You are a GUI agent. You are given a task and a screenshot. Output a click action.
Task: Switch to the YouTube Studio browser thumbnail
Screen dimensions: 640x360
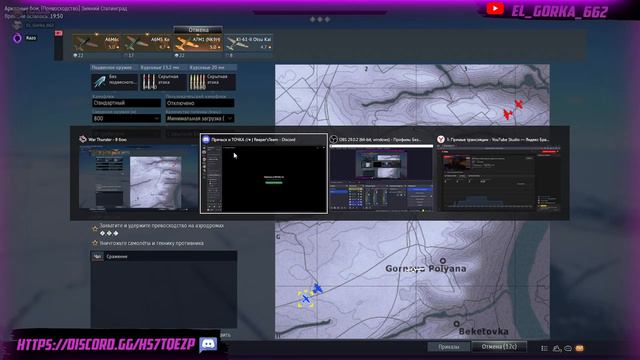pos(499,178)
